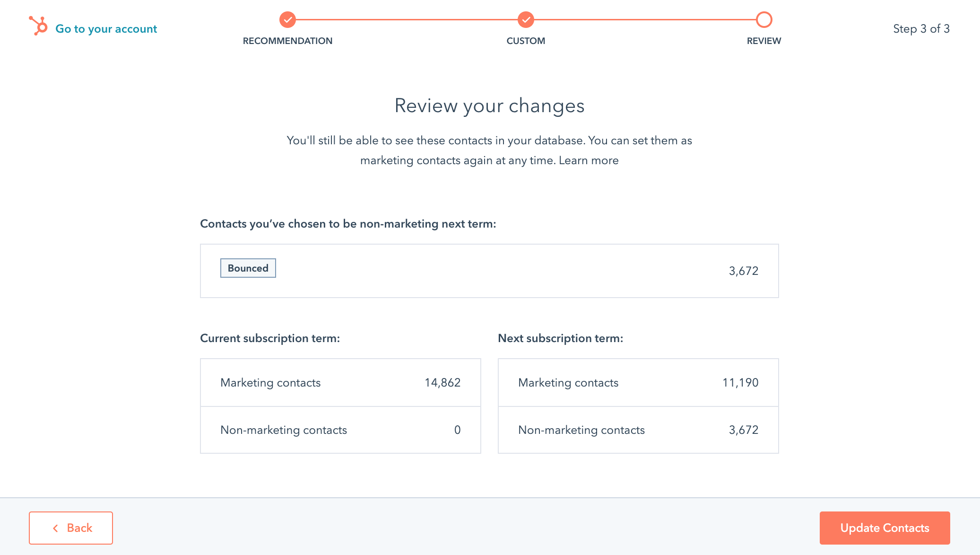
Task: Click current term Marketing contacts row
Action: [x=340, y=383]
